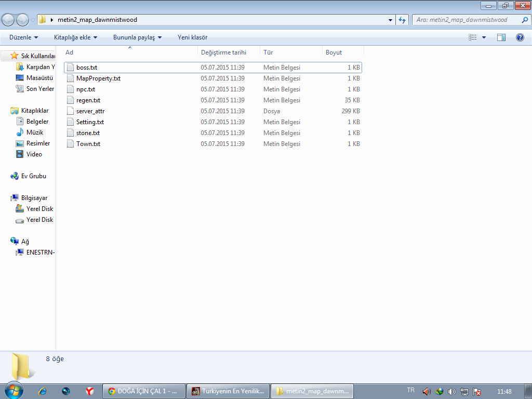Click the server_attr blank file icon

(x=70, y=111)
